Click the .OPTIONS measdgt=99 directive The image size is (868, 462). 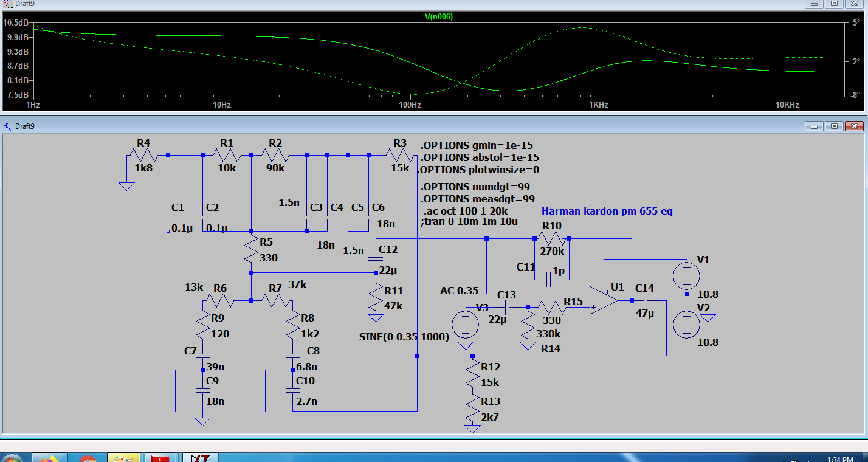478,199
